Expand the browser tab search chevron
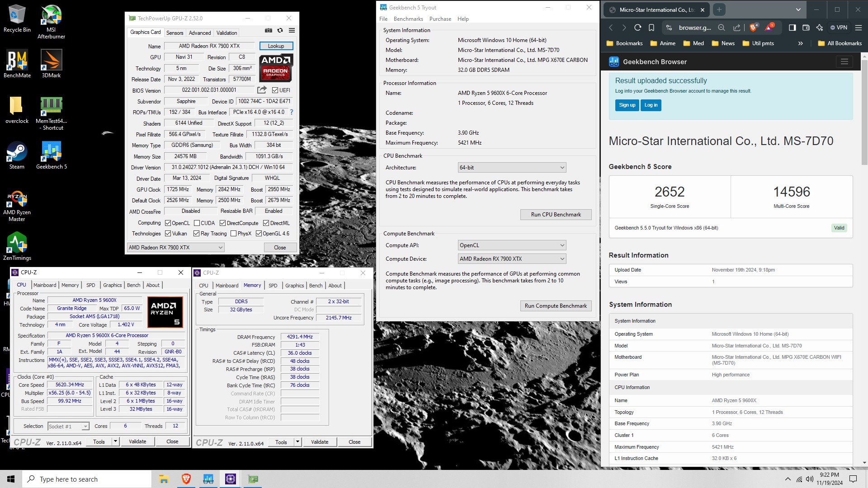The height and width of the screenshot is (488, 868). [x=798, y=9]
